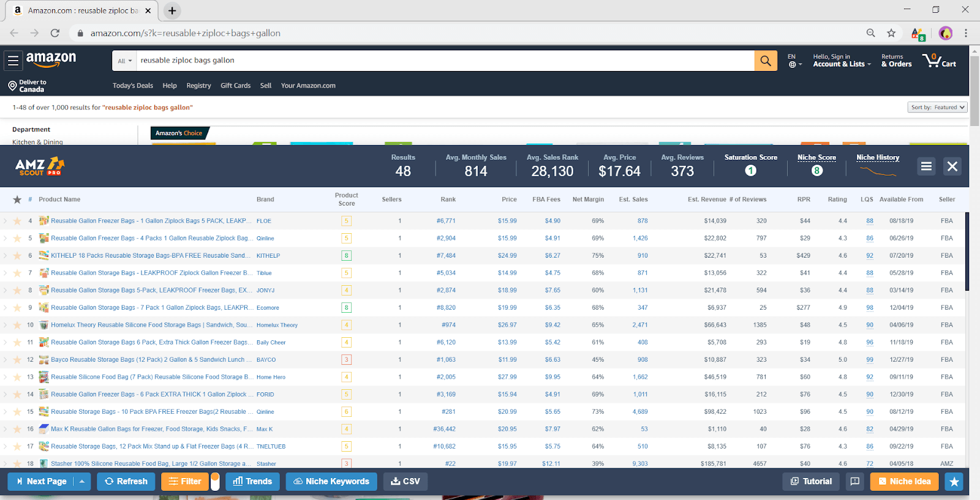Open the AMZScout Tutorial
Screen dimensions: 980x500
click(x=811, y=482)
